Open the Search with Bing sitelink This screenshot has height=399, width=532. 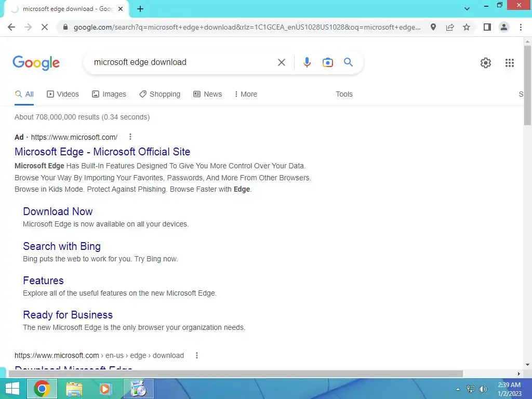click(62, 246)
